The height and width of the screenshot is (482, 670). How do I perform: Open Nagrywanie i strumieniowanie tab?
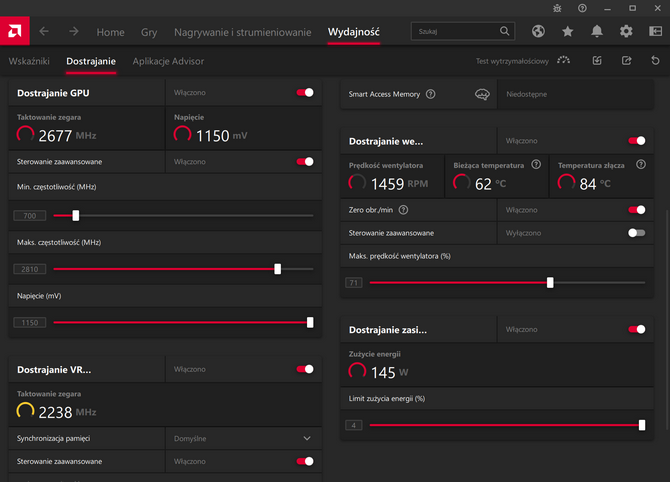point(243,32)
